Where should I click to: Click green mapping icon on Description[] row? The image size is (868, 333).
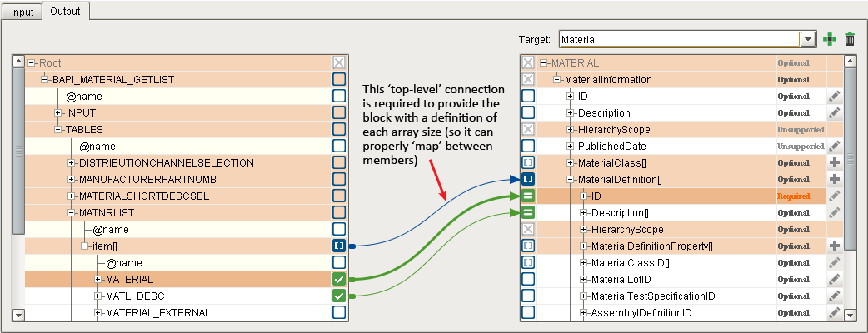pyautogui.click(x=528, y=213)
